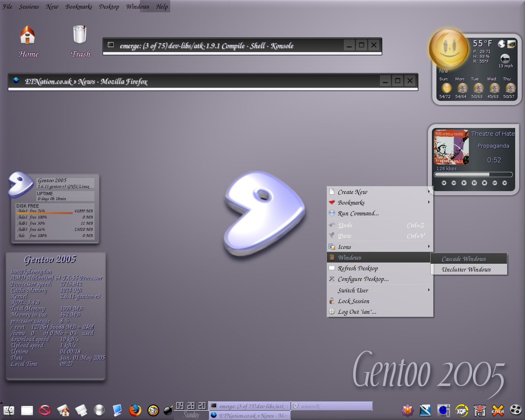Open the home folder icon in taskbar
The image size is (525, 420).
(x=63, y=410)
